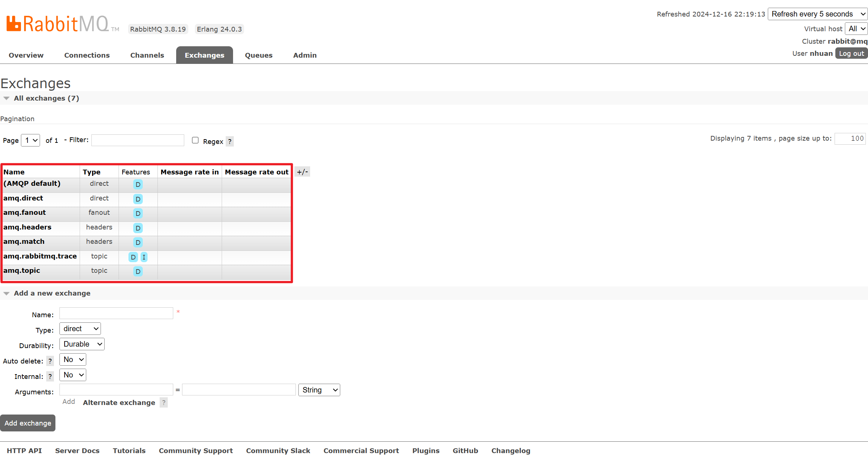This screenshot has width=868, height=463.
Task: Click the Arguments value field
Action: coord(239,390)
